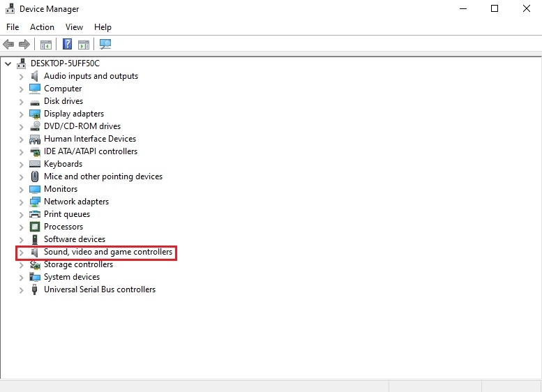The image size is (542, 392).
Task: Click the Forward arrow toolbar icon
Action: [x=24, y=44]
